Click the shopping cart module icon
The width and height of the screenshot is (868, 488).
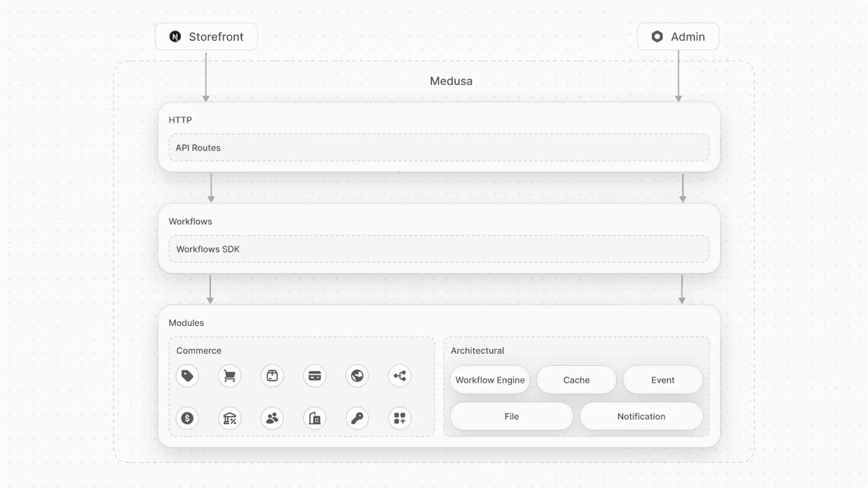(x=230, y=376)
